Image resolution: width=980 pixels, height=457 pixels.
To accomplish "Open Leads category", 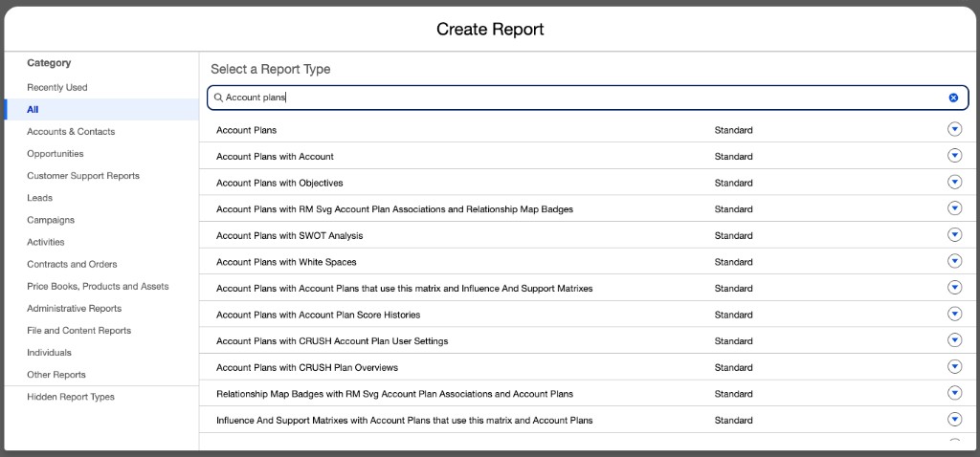I will coord(39,198).
